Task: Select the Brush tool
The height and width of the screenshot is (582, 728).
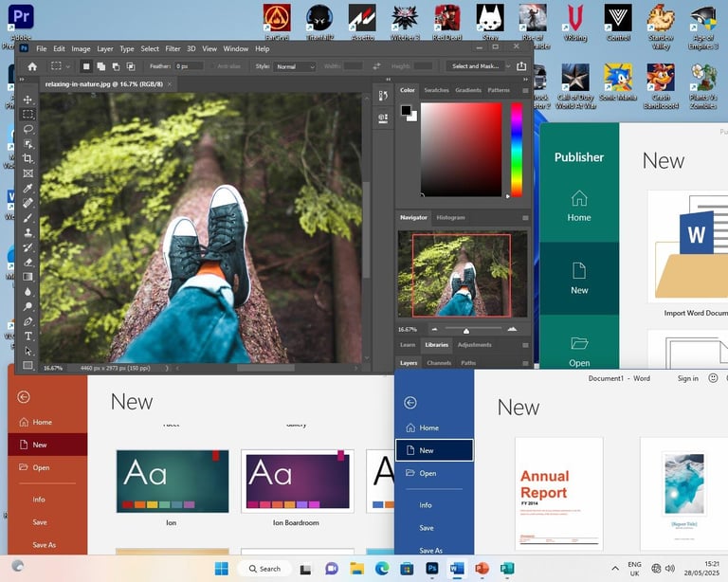Action: (x=27, y=218)
